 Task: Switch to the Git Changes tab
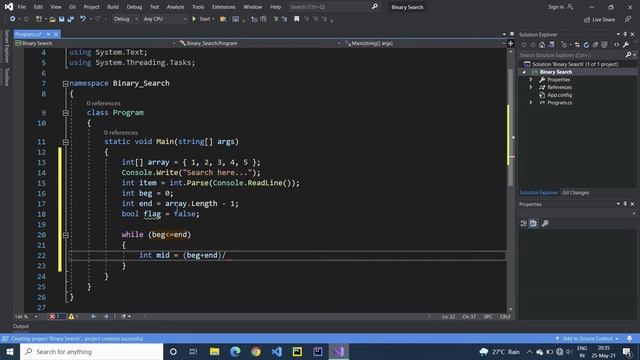(576, 193)
